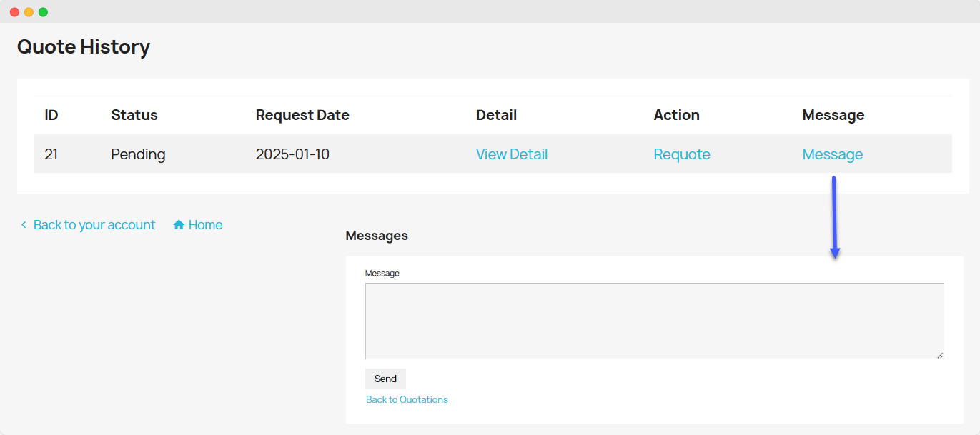Click the Requote link in the Action column

pos(681,154)
